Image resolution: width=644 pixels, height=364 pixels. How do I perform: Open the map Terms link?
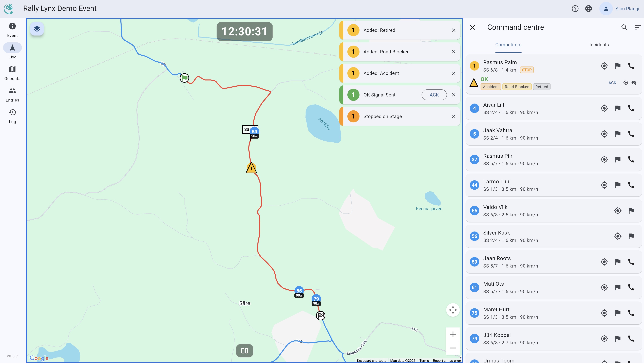click(x=424, y=360)
